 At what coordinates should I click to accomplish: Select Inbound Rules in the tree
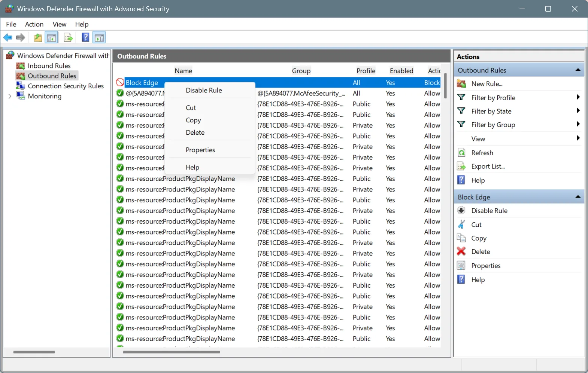click(49, 66)
